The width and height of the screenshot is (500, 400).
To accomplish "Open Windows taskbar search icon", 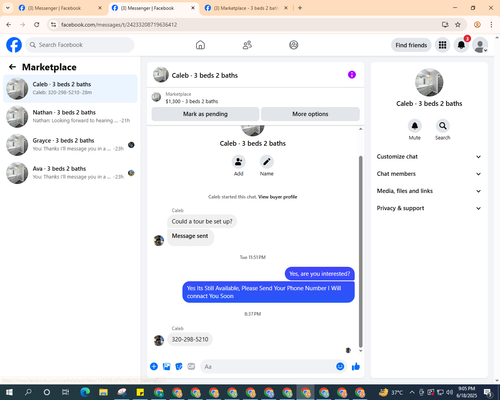I will [x=28, y=392].
